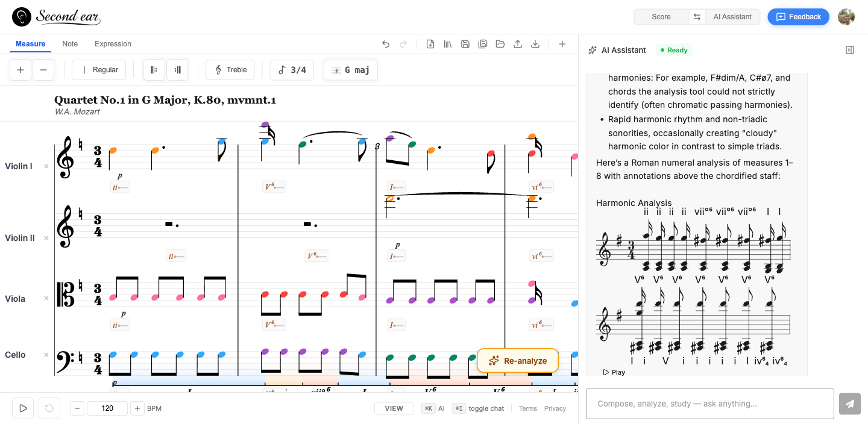The image size is (868, 424).
Task: Open the Feedback dialog
Action: point(798,16)
